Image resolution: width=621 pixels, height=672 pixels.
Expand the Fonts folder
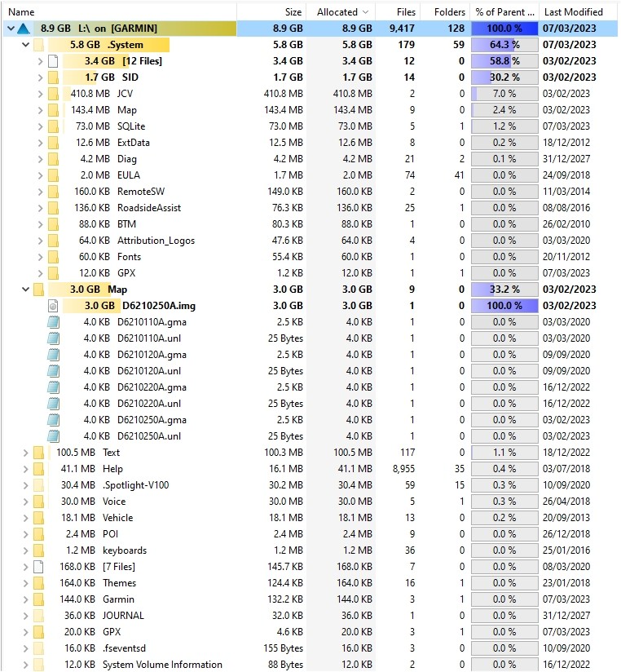pos(40,257)
